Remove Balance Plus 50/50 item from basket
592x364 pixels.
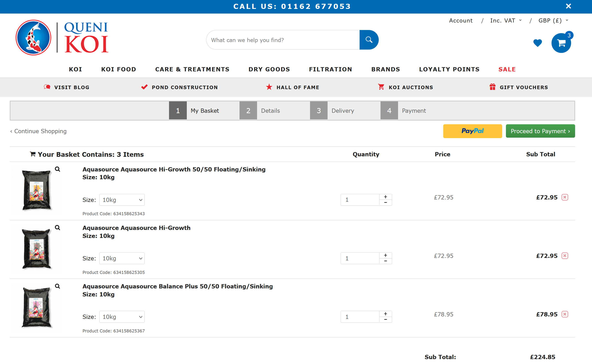click(x=565, y=314)
